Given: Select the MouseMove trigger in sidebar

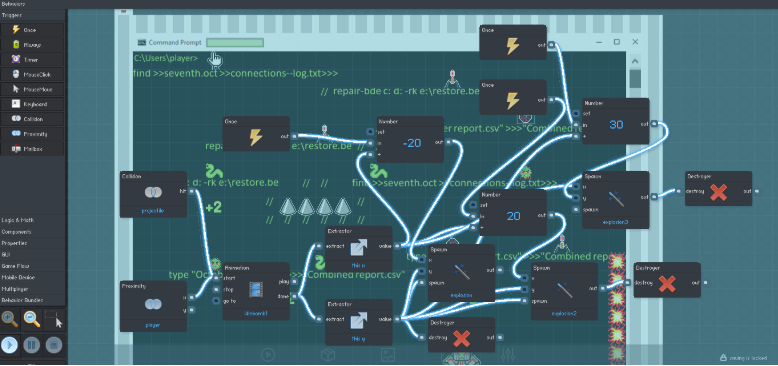Looking at the screenshot, I should [x=32, y=89].
